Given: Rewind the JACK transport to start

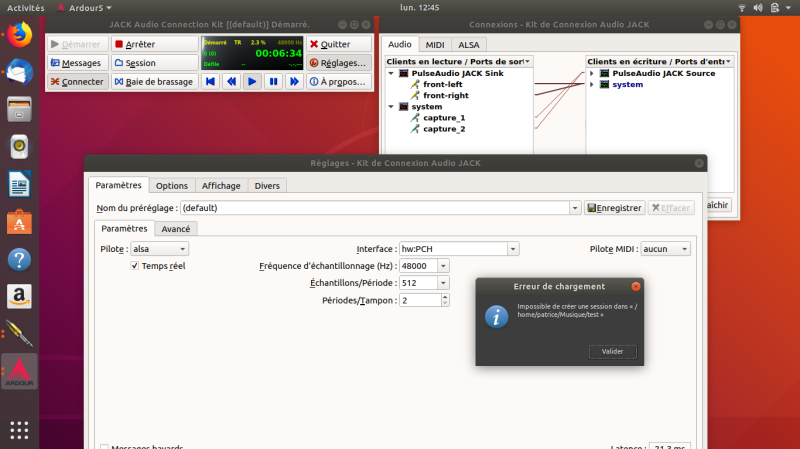Looking at the screenshot, I should pyautogui.click(x=210, y=82).
